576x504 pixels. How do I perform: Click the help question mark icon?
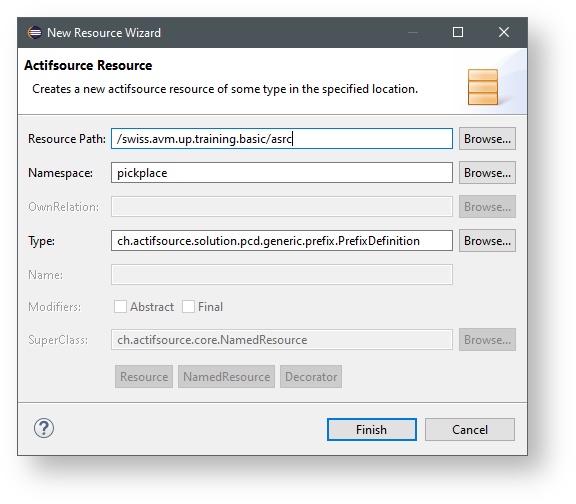44,428
